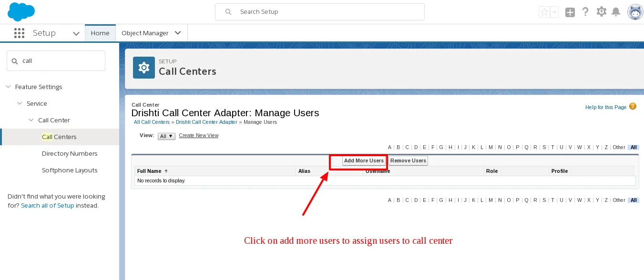The image size is (644, 280).
Task: Click the Call Centers setup gear icon
Action: (143, 68)
